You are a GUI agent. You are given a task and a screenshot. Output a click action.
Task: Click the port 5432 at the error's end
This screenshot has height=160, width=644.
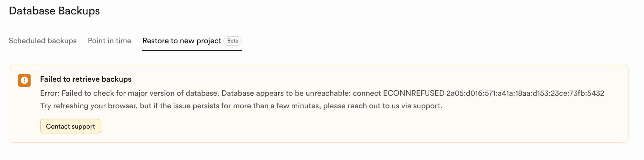tap(596, 93)
